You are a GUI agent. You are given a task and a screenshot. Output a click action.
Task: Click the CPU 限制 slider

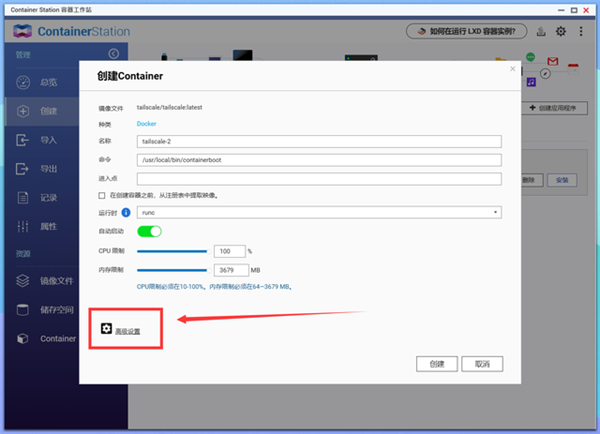pyautogui.click(x=174, y=251)
